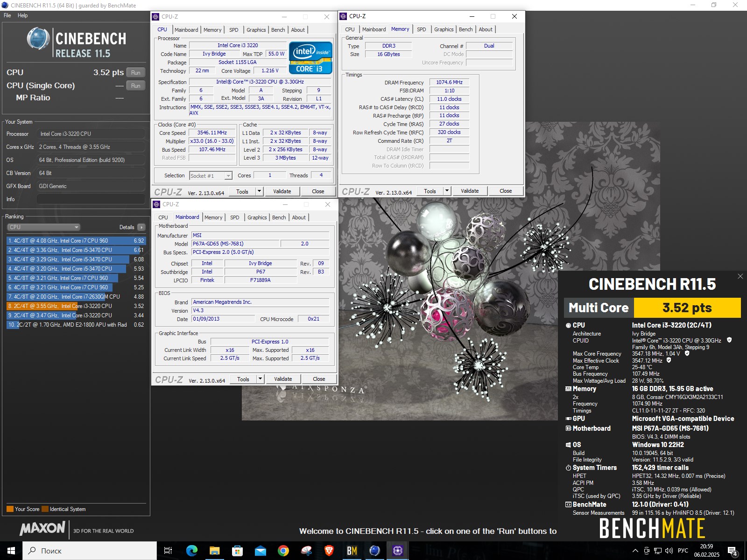Click the Details label in the Ranking panel
This screenshot has width=747, height=560.
127,227
